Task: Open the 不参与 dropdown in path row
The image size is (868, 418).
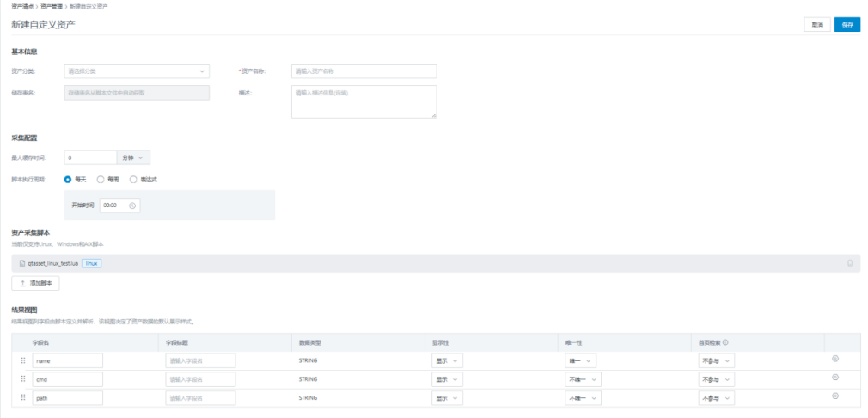Action: [x=717, y=398]
